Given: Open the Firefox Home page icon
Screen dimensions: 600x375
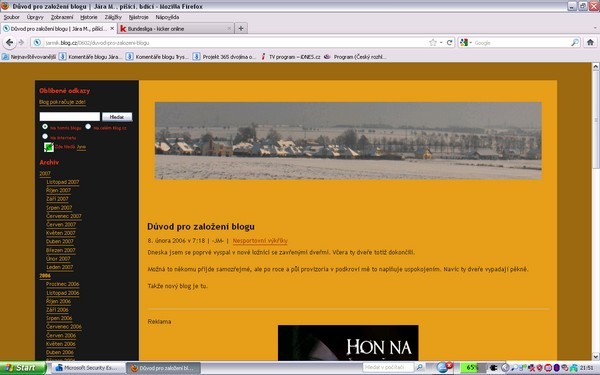Looking at the screenshot, I should [x=590, y=42].
